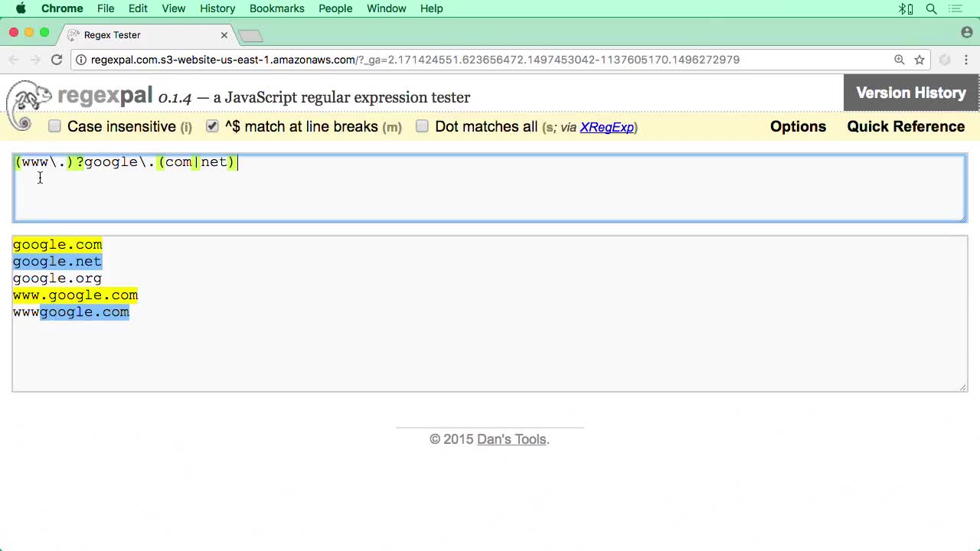The width and height of the screenshot is (980, 551).
Task: Uncheck ^$ match at line breaks
Action: click(212, 126)
